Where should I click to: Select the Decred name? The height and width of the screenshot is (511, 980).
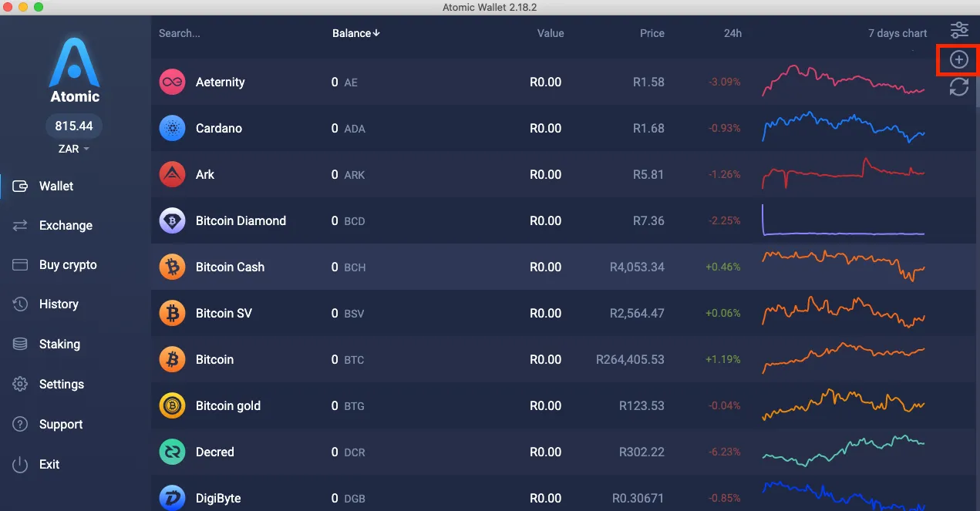click(214, 452)
